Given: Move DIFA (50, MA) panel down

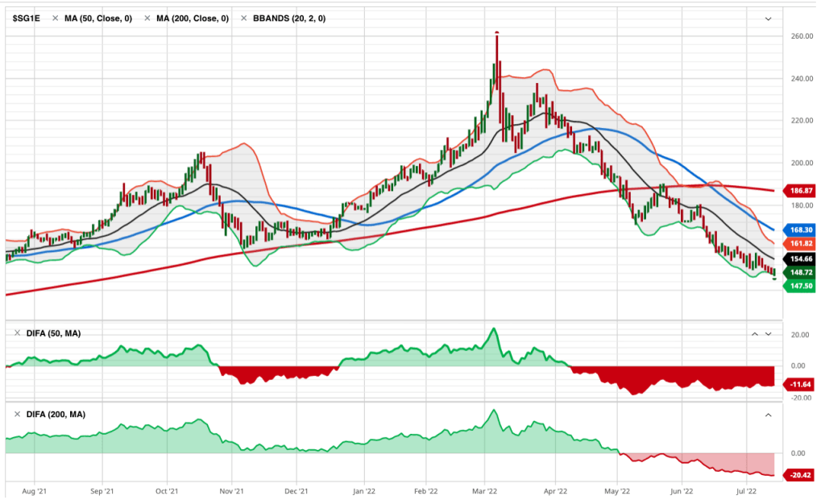Looking at the screenshot, I should (768, 333).
